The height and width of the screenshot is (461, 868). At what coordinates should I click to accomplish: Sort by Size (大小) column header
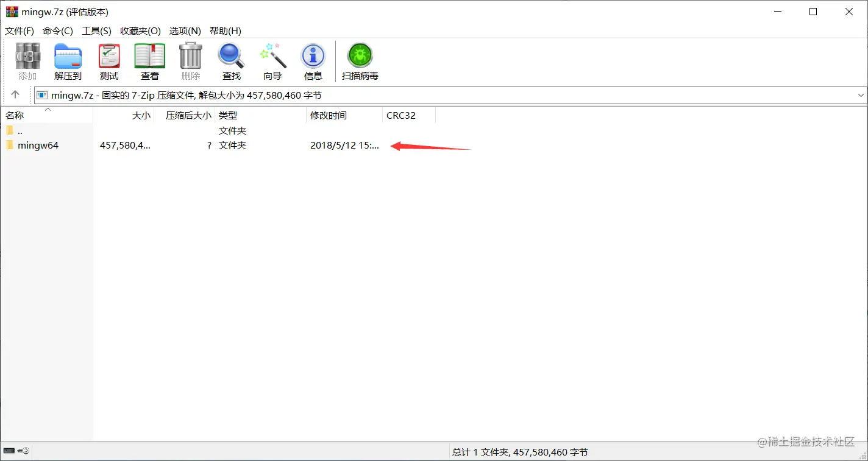pyautogui.click(x=124, y=115)
